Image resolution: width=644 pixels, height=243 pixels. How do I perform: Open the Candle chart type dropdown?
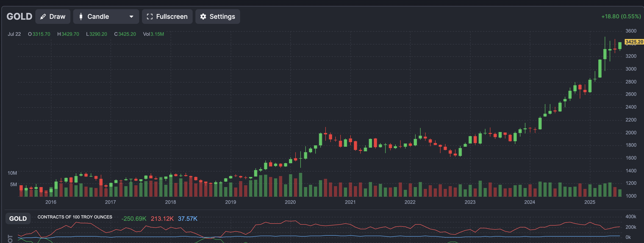click(x=106, y=17)
